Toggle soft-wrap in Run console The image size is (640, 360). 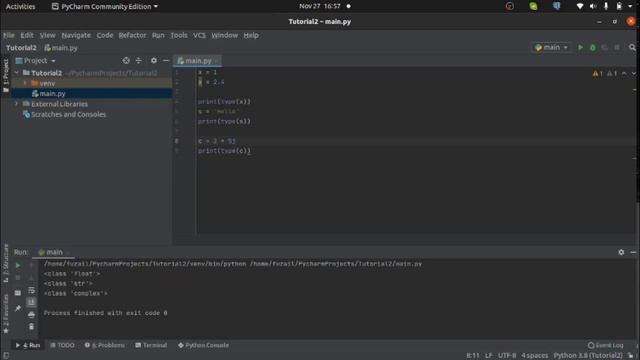[x=31, y=290]
